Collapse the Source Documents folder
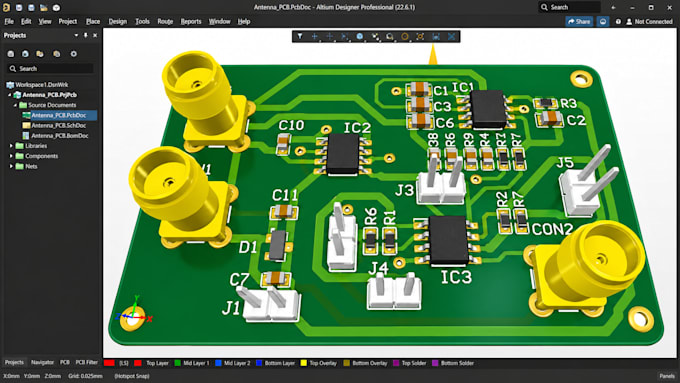 point(15,105)
